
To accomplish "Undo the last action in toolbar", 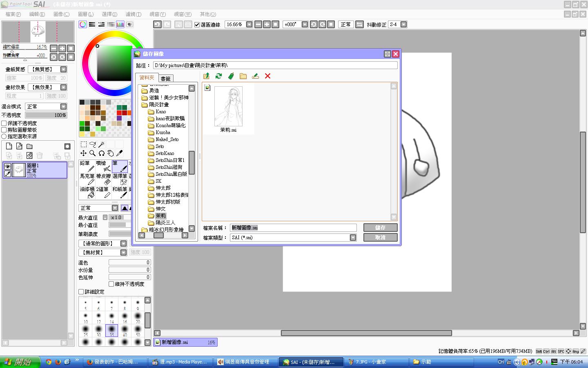I will point(157,25).
